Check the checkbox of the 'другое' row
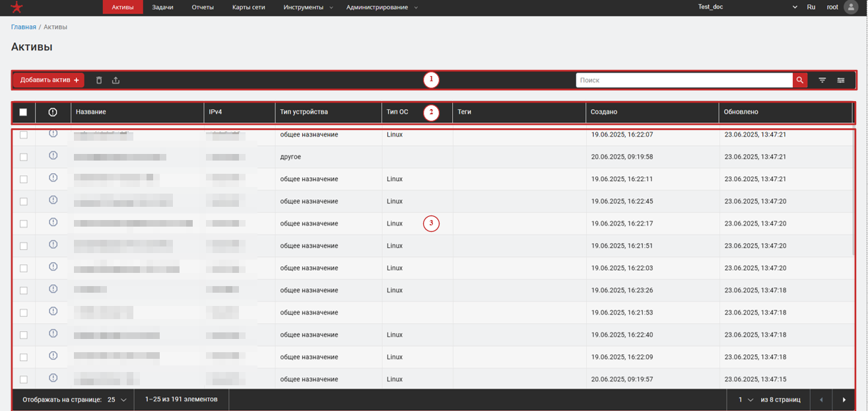 pyautogui.click(x=24, y=157)
